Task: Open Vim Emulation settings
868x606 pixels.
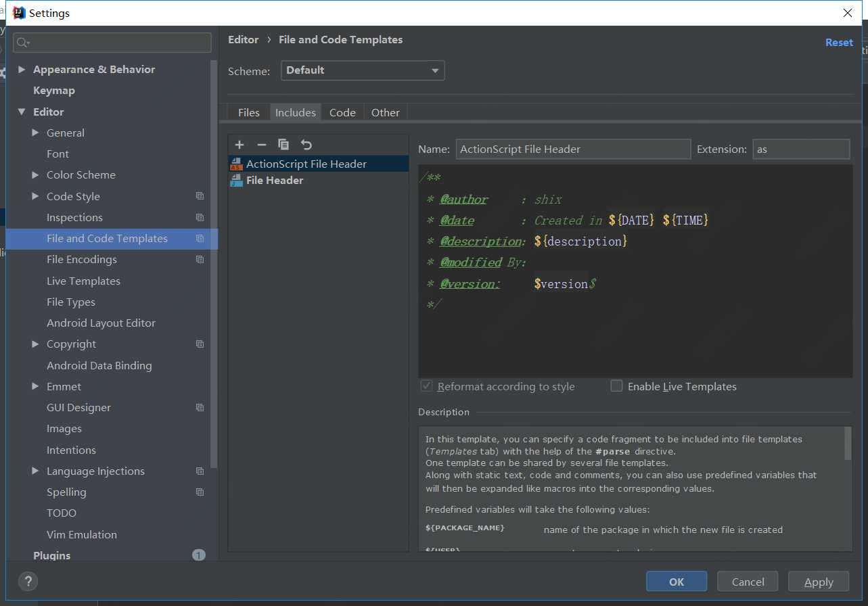Action: [x=82, y=534]
